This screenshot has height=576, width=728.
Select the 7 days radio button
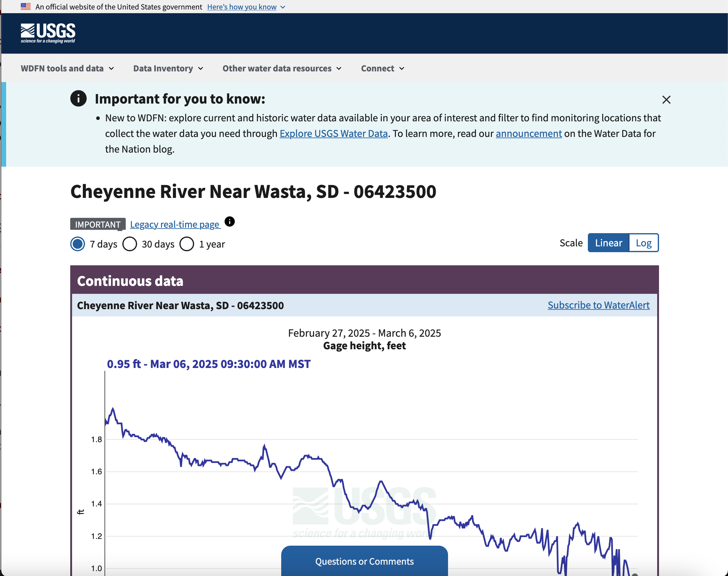(x=78, y=244)
